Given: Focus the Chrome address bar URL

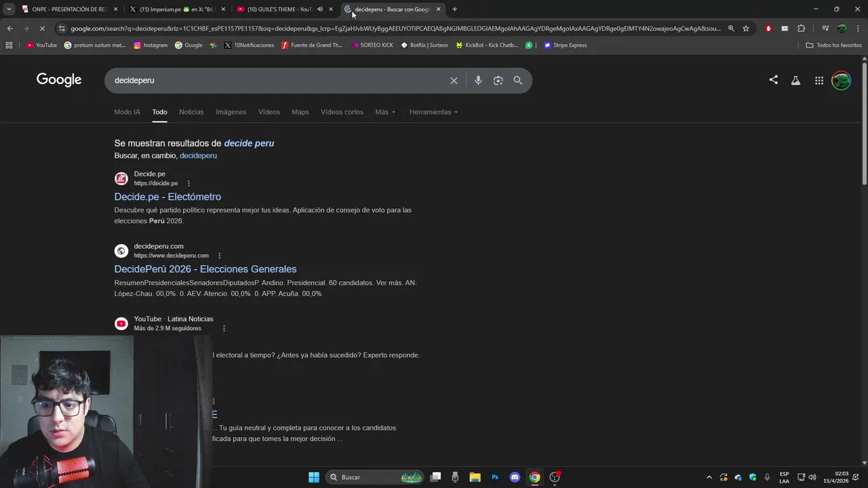Looking at the screenshot, I should (395, 28).
